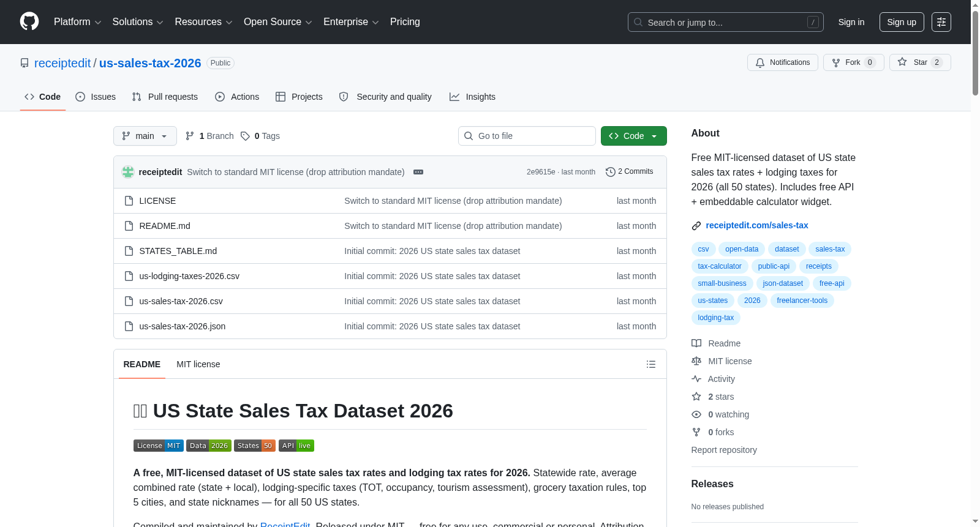This screenshot has width=980, height=527.
Task: Click the star icon to star repository
Action: click(x=902, y=62)
